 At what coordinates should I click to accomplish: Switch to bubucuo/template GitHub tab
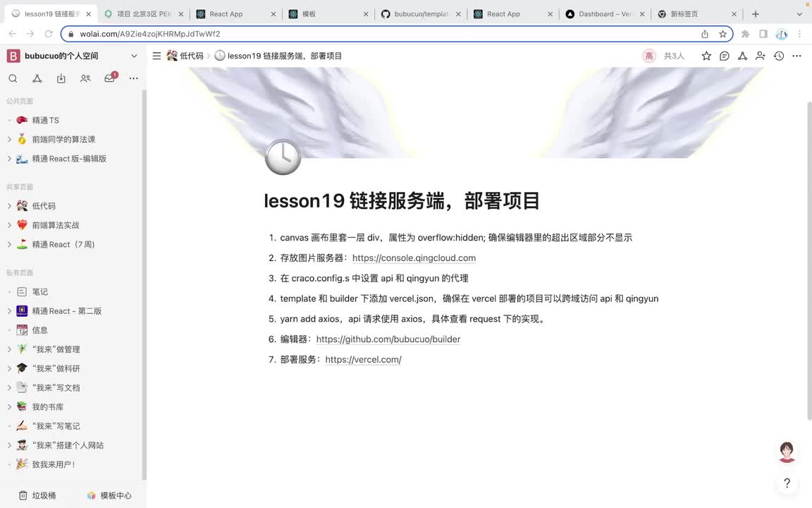tap(421, 14)
